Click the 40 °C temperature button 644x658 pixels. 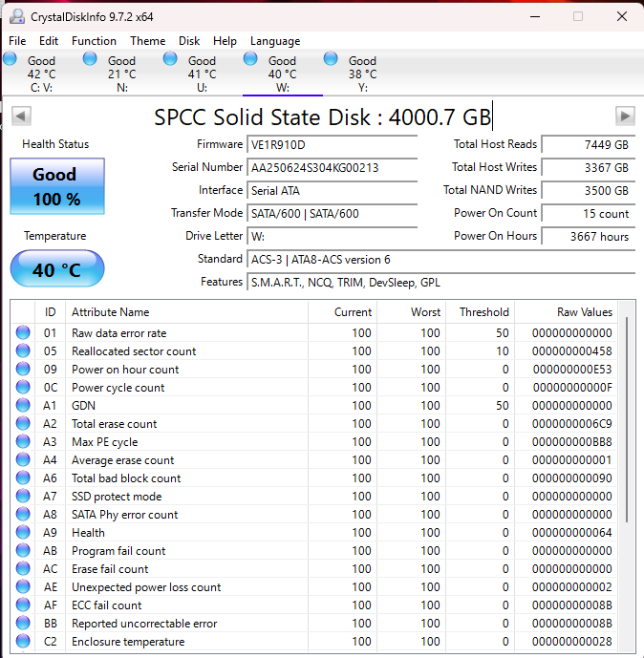coord(56,269)
